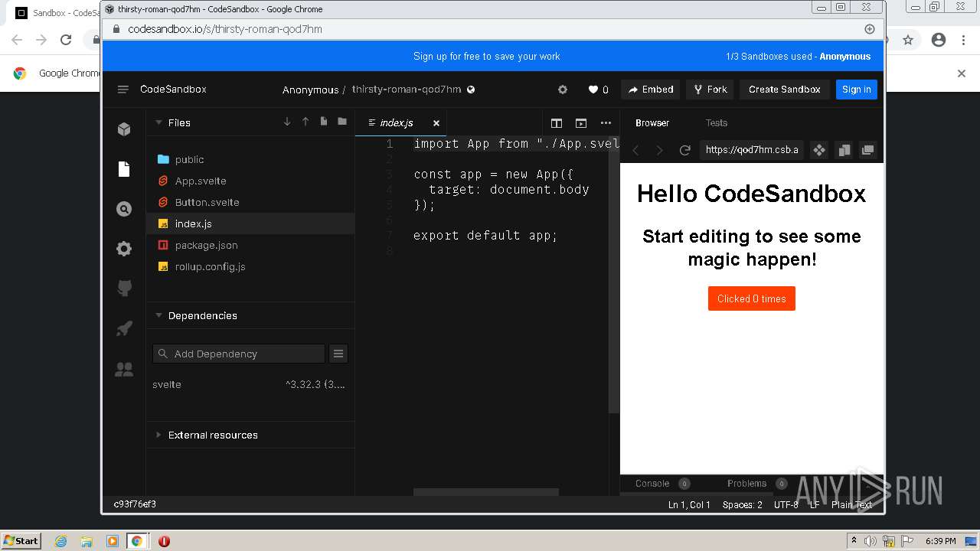Create a new file via Files header icon
Viewport: 980px width, 551px height.
324,122
